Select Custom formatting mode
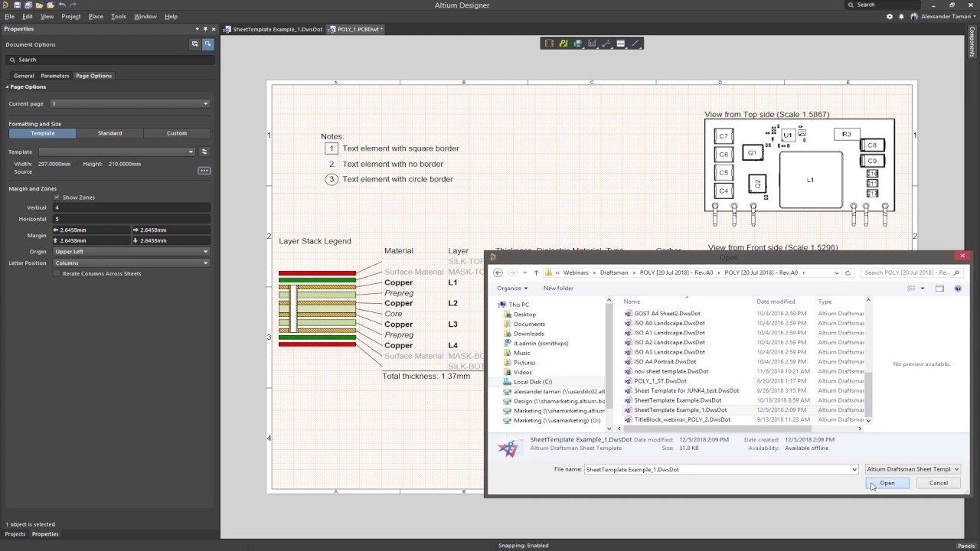The image size is (980, 551). point(177,133)
